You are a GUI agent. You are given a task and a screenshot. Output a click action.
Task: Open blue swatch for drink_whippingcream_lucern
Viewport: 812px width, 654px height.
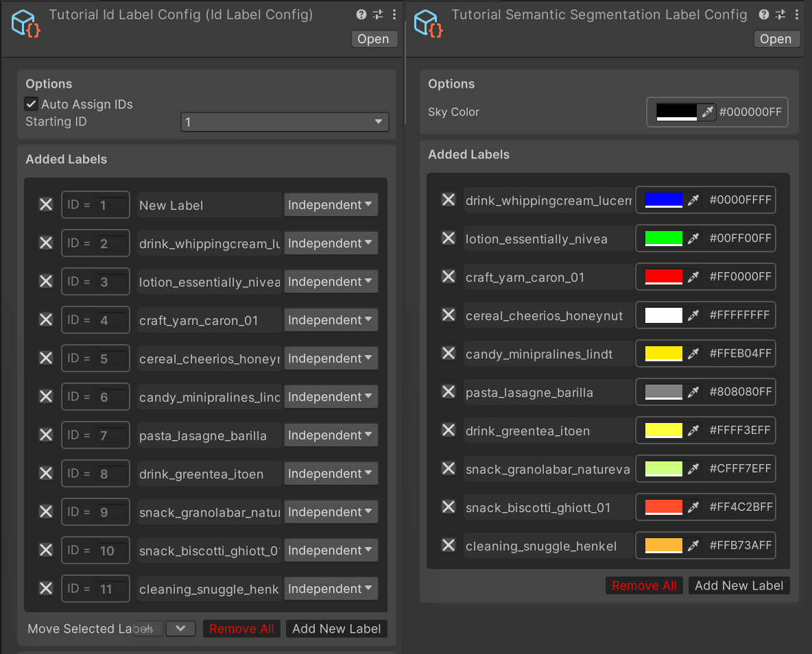click(x=663, y=200)
